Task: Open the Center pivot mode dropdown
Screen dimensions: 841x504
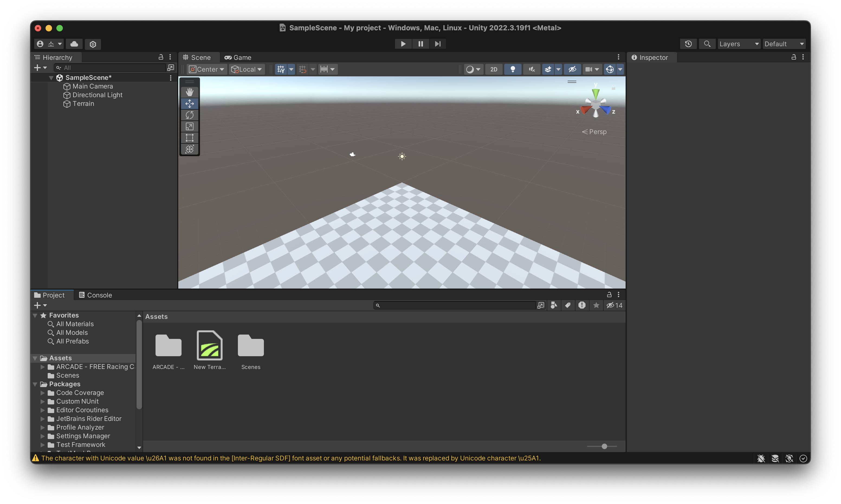Action: click(x=206, y=69)
